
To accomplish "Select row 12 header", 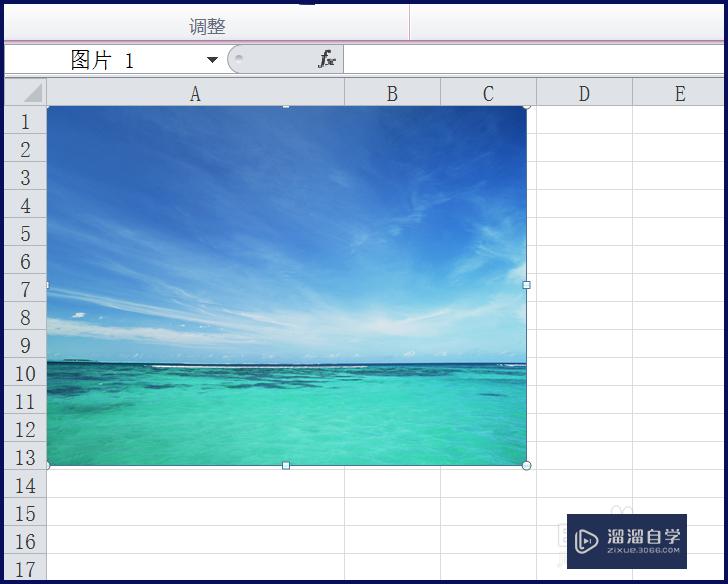I will click(26, 428).
